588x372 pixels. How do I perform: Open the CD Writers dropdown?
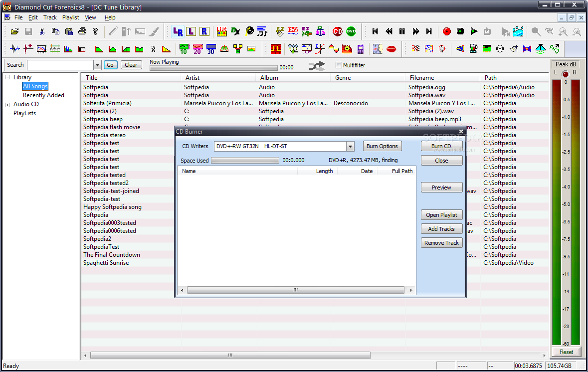[350, 146]
